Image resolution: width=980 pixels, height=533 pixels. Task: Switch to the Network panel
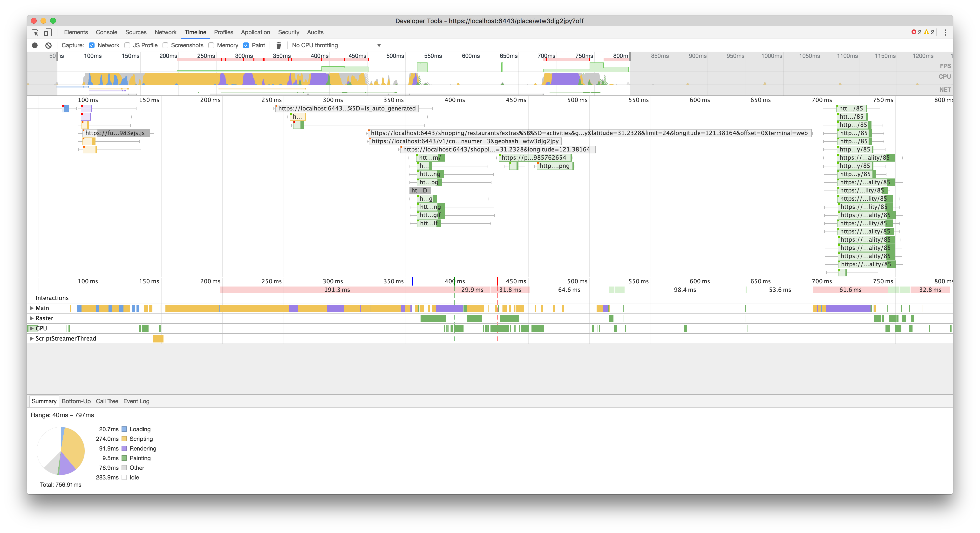point(165,32)
